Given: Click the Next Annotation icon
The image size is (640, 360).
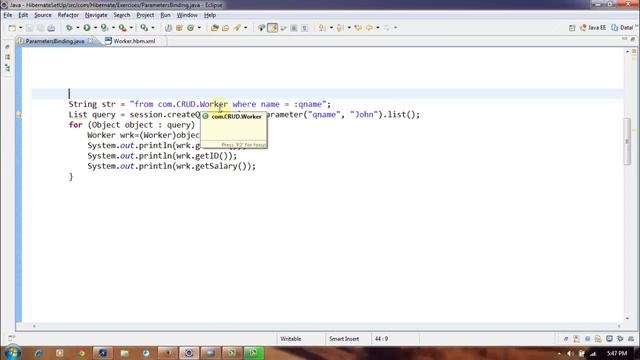Looking at the screenshot, I should [x=322, y=28].
